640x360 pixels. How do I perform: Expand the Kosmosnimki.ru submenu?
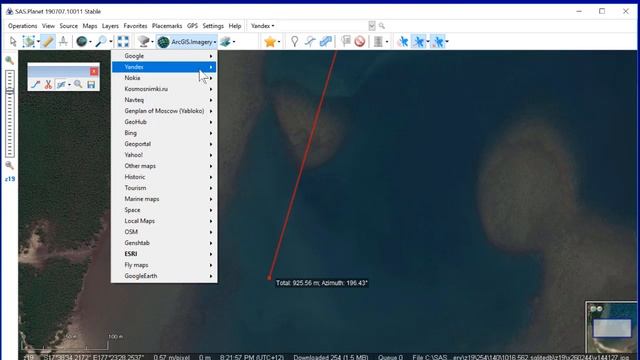point(164,89)
